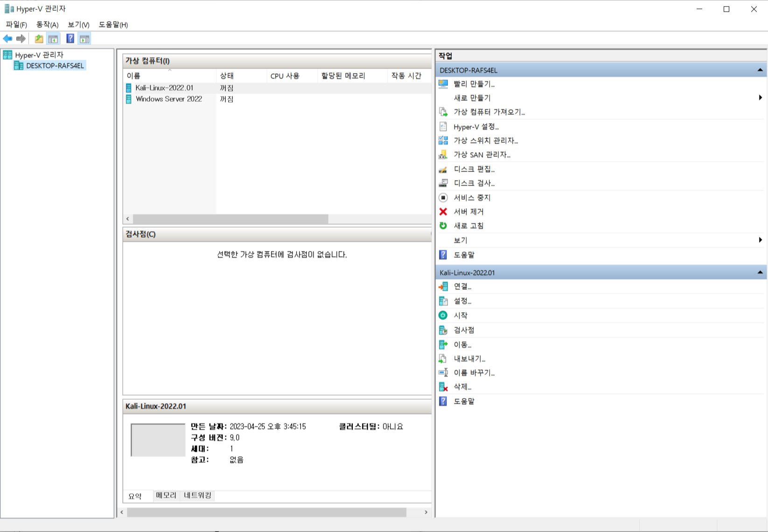Select DESKTOP-RAFS4EL in the tree
The image size is (768, 532).
click(x=55, y=66)
